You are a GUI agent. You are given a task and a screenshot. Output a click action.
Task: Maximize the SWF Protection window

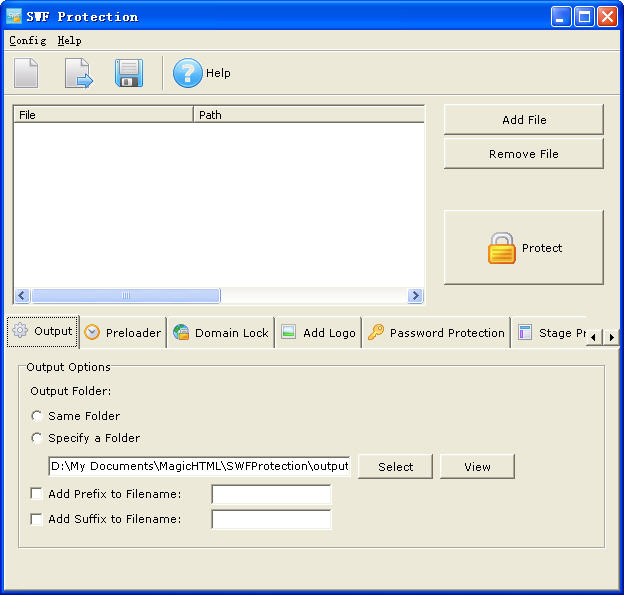click(584, 17)
